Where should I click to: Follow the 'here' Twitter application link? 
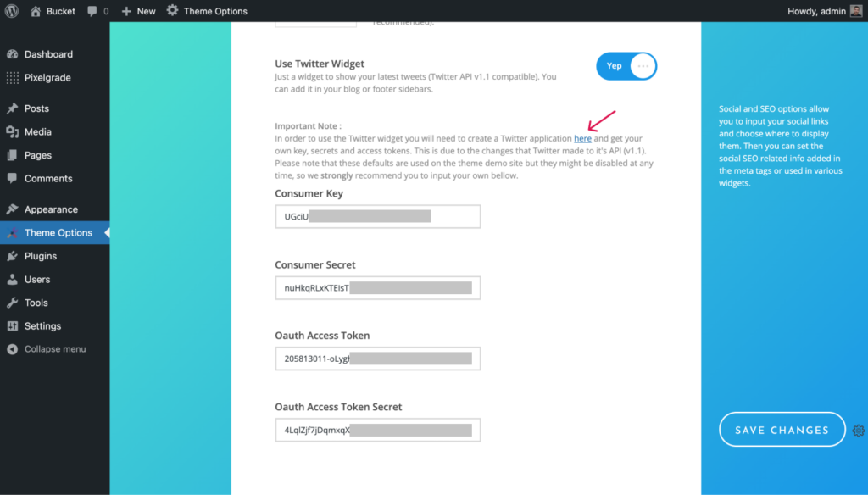click(582, 138)
